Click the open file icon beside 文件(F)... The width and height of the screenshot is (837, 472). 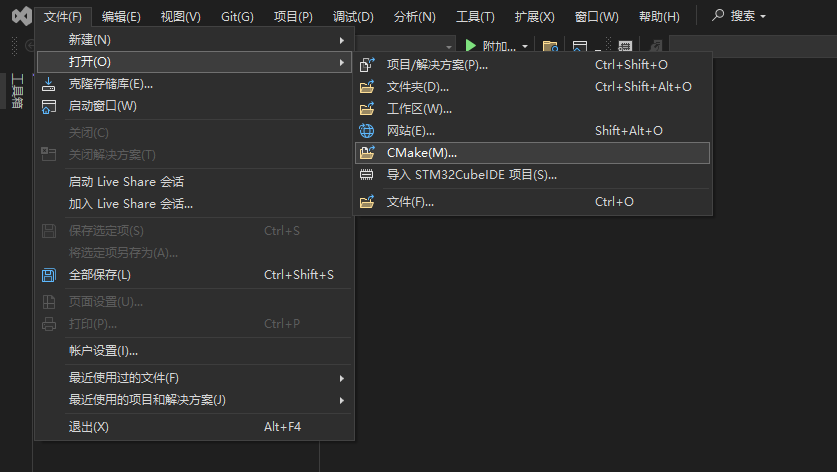(367, 202)
